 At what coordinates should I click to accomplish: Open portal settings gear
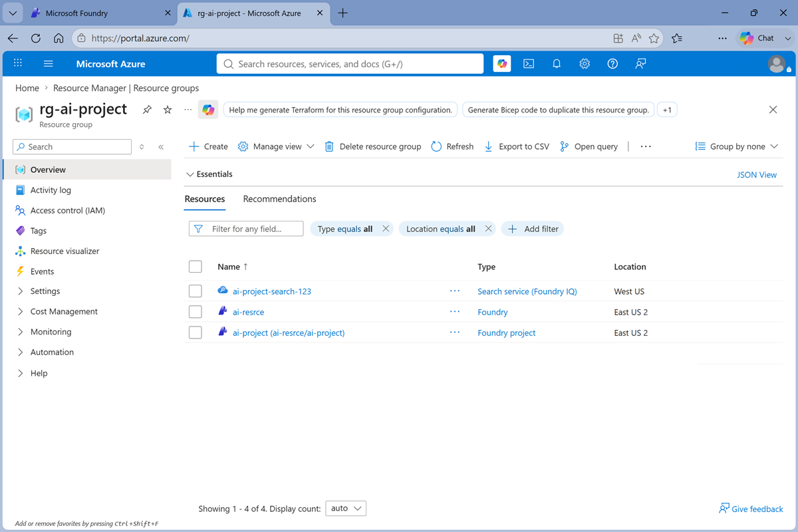click(585, 64)
